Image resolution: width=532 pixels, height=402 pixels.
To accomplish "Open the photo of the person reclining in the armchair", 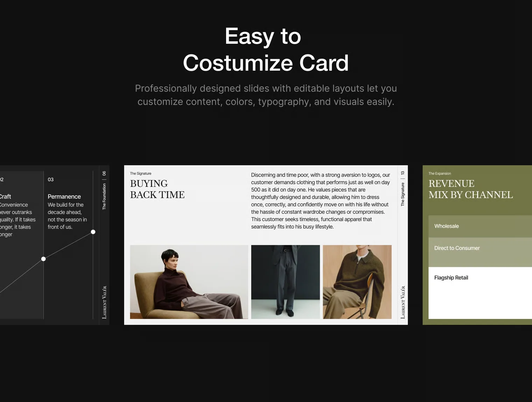I will [x=189, y=282].
